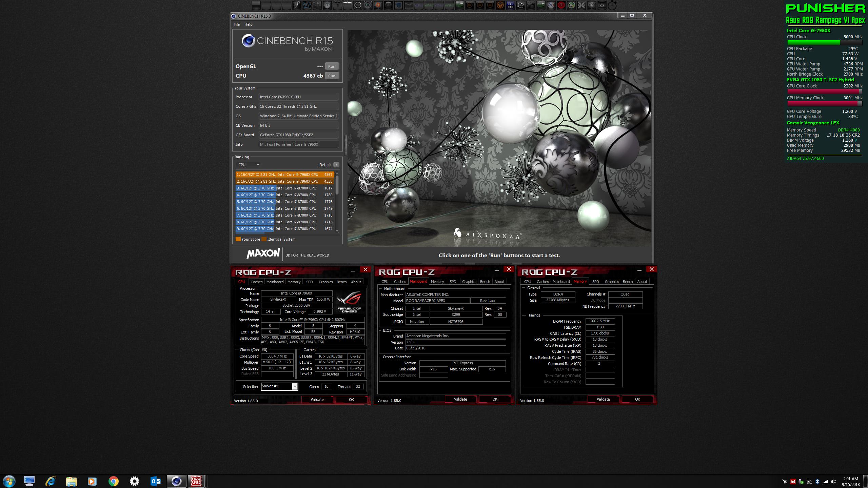The image size is (868, 488).
Task: Run the CPU benchmark test
Action: (332, 76)
